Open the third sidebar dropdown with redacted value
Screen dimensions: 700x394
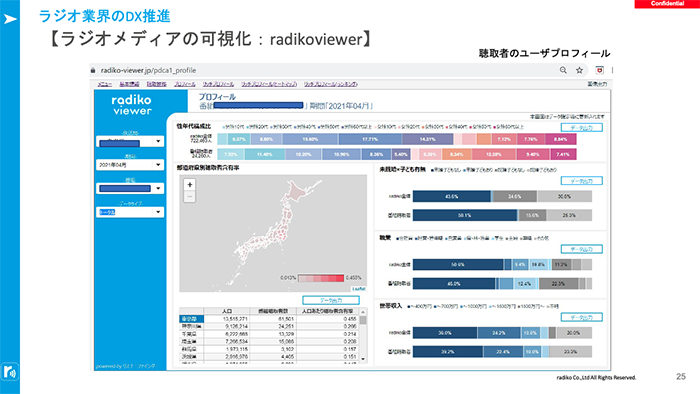(x=130, y=188)
